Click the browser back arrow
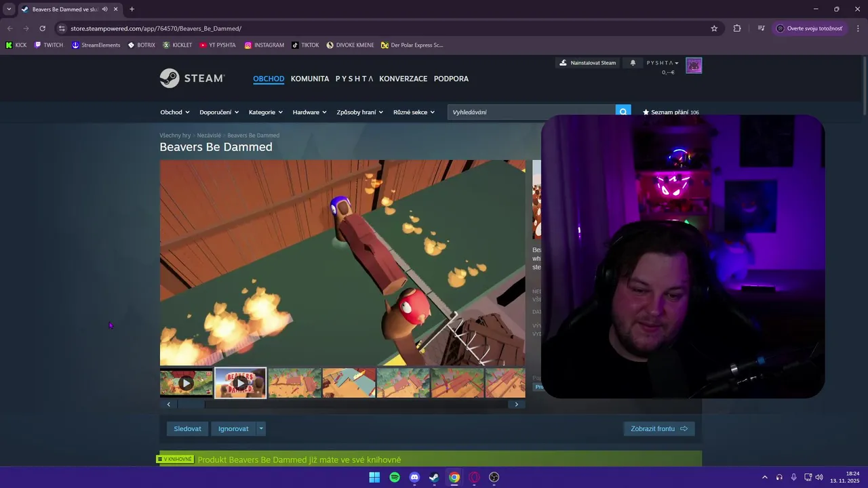 pyautogui.click(x=9, y=28)
